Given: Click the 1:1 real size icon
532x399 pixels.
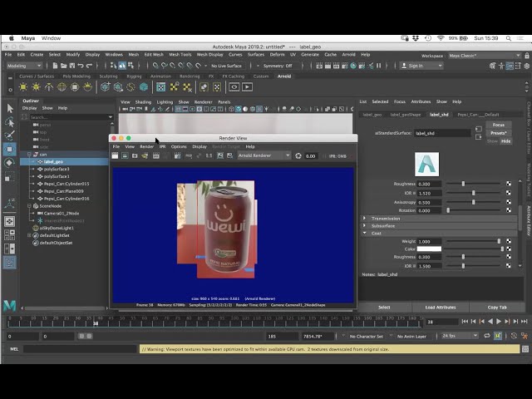Looking at the screenshot, I should [x=209, y=155].
